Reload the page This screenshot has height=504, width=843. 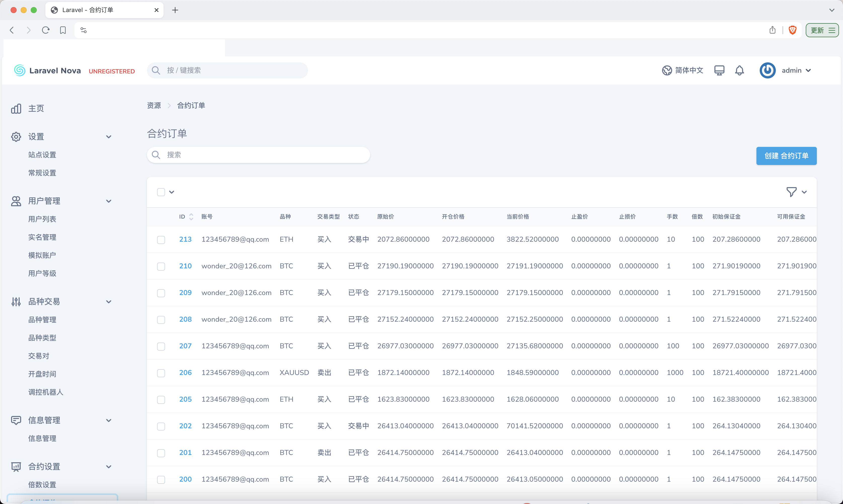tap(46, 30)
